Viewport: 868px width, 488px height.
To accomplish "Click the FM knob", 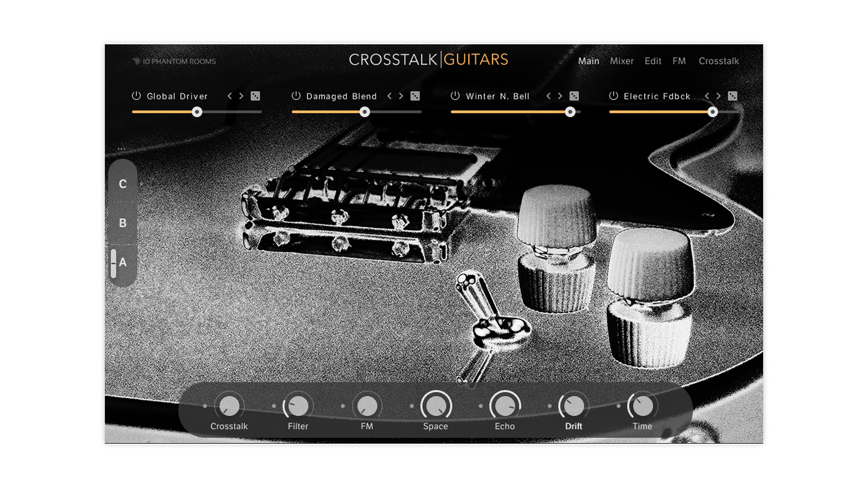I will pyautogui.click(x=367, y=406).
